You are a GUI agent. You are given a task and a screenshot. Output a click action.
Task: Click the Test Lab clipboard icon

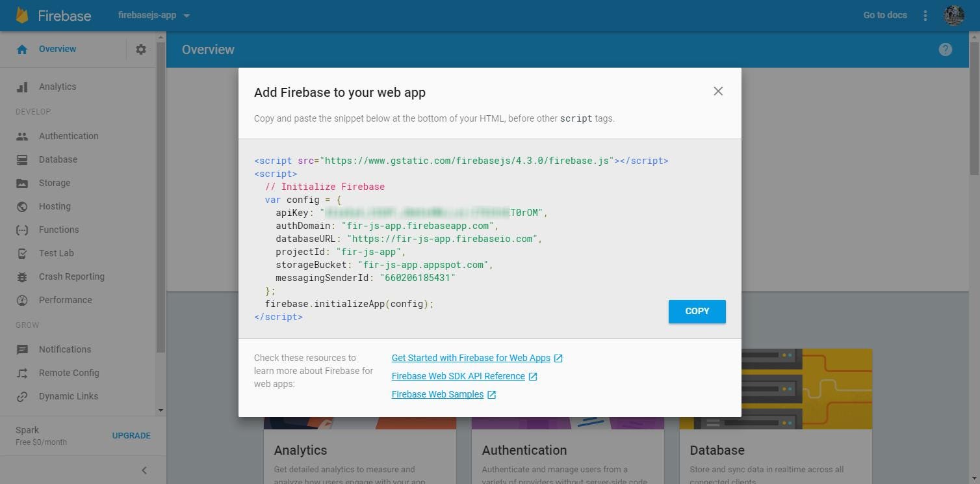[x=22, y=253]
